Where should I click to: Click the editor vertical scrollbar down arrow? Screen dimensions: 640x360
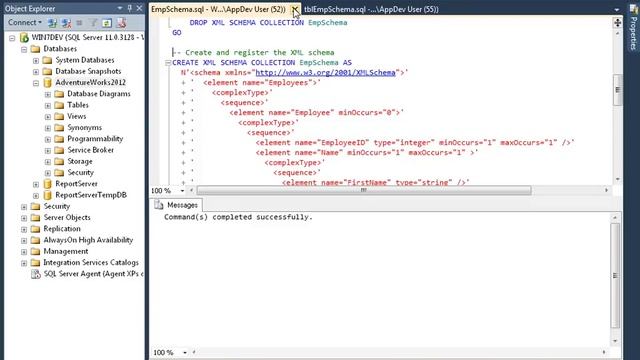click(x=617, y=179)
